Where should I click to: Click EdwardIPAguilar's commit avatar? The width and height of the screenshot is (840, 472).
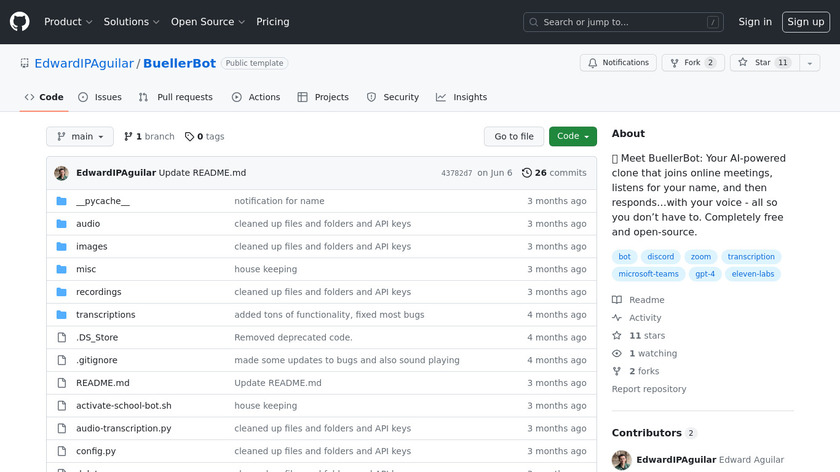click(x=61, y=172)
